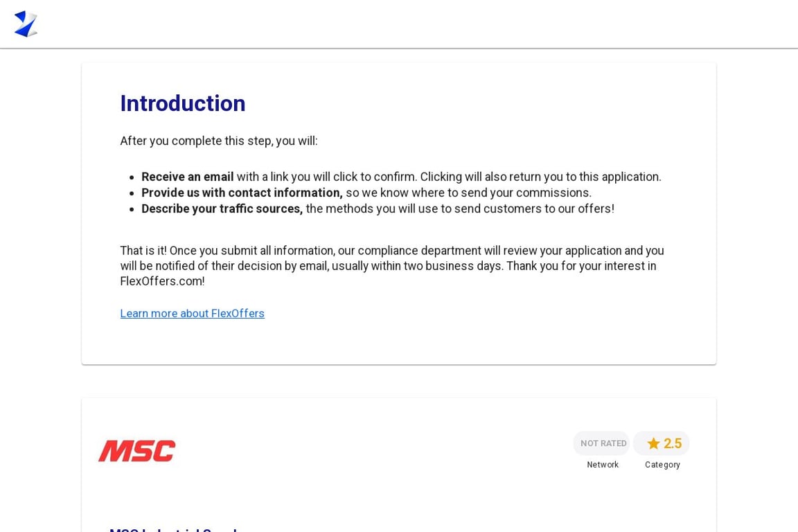Screen dimensions: 798x532
Task: Click the NOT RATED network badge
Action: [601, 443]
